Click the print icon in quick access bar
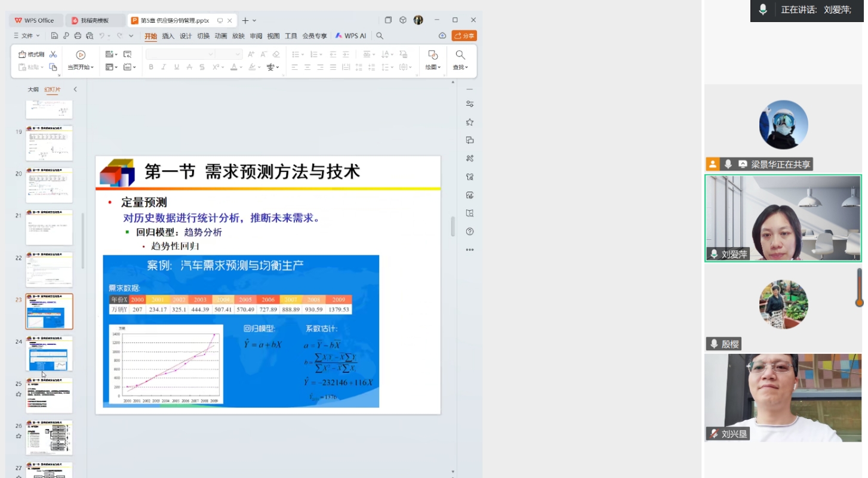Screen dimensions: 868x478 (x=78, y=36)
